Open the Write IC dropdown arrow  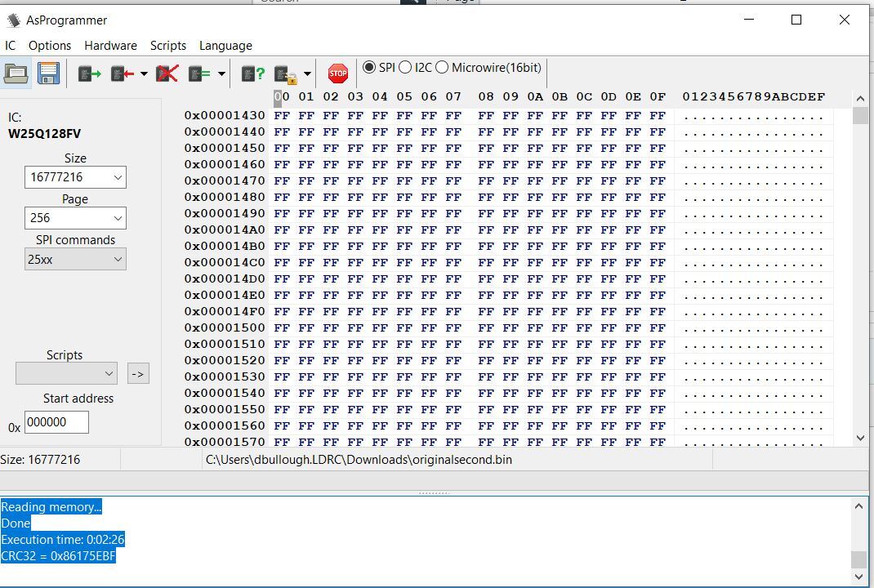pos(144,73)
